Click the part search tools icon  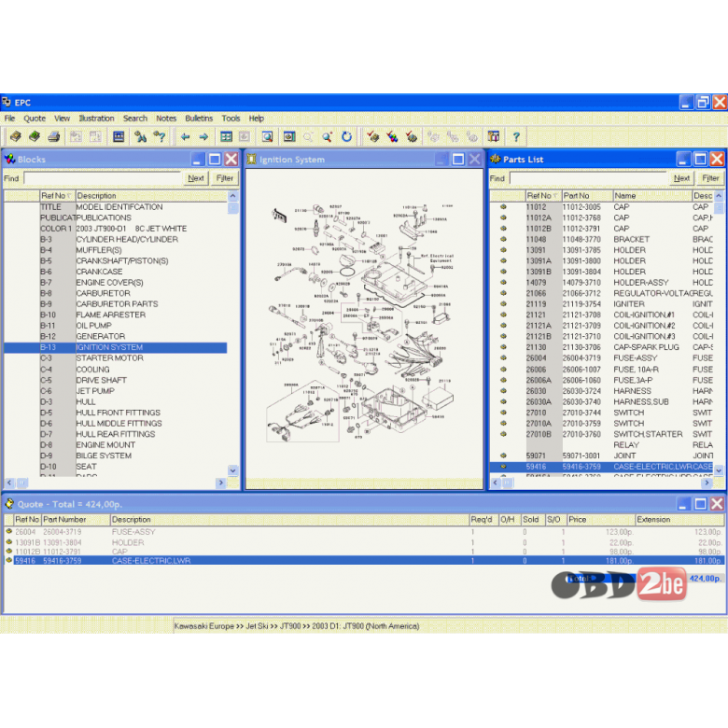(140, 136)
